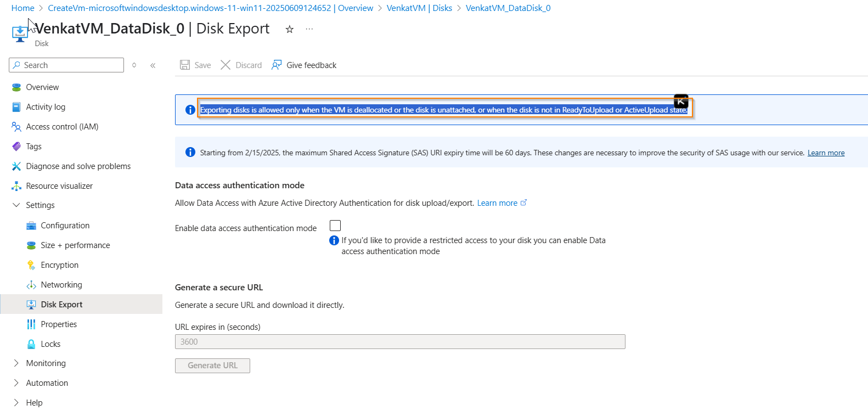The width and height of the screenshot is (868, 416).
Task: Expand the Help section
Action: [16, 402]
